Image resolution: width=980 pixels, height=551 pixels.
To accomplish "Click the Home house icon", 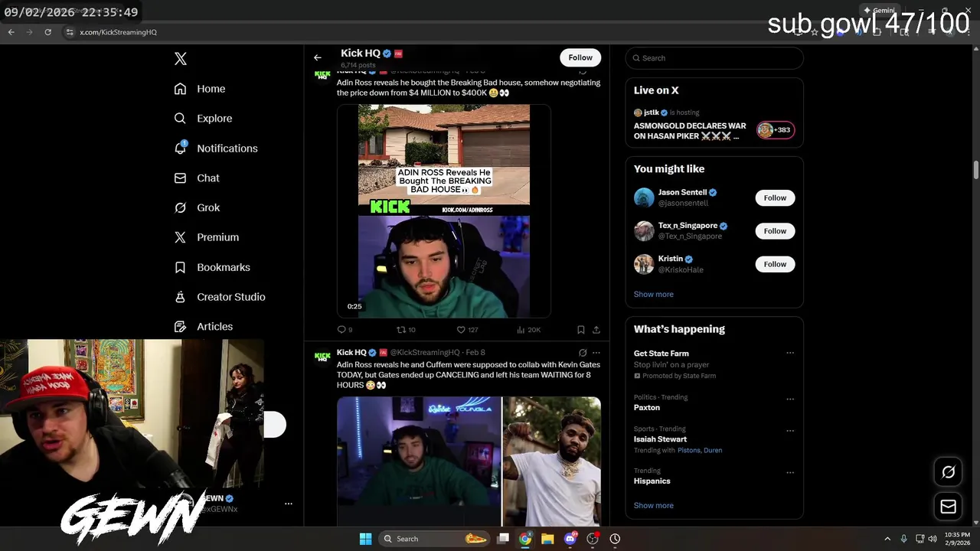I will tap(180, 89).
